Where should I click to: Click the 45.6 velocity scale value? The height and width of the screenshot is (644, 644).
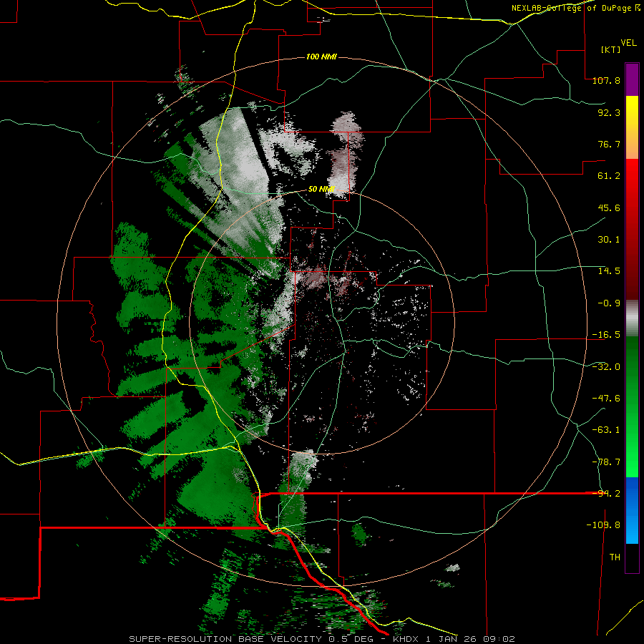(609, 208)
